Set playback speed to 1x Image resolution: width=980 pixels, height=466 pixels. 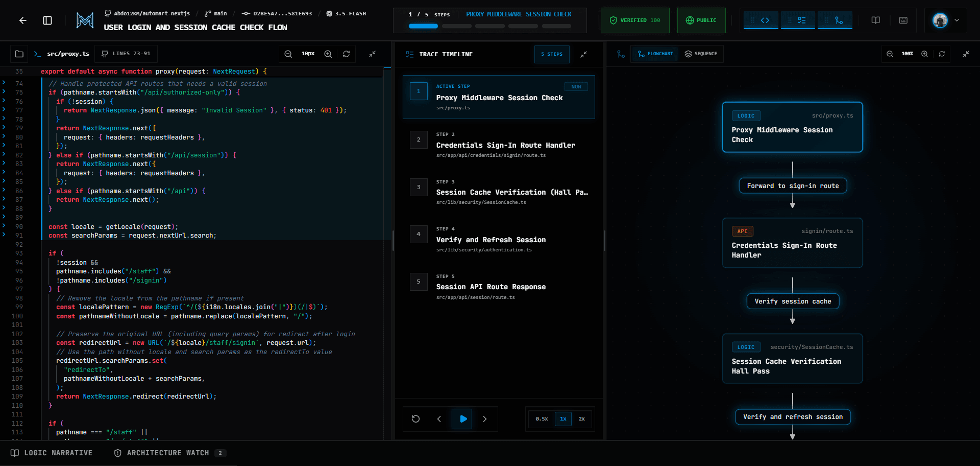563,419
